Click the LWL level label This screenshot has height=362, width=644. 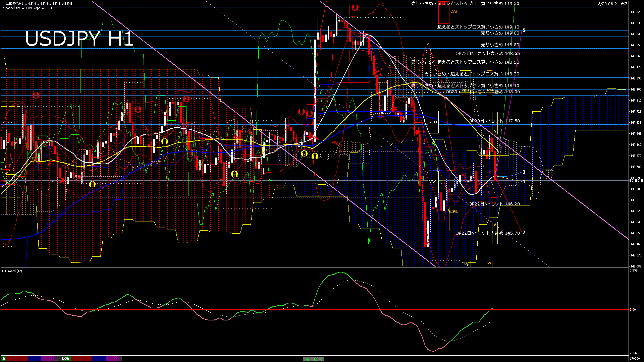pos(454,211)
